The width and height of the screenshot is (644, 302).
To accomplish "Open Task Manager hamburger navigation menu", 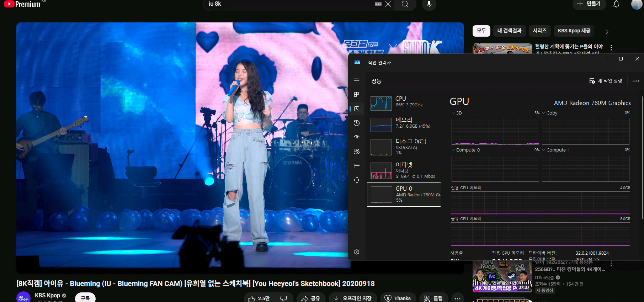I will click(x=357, y=81).
